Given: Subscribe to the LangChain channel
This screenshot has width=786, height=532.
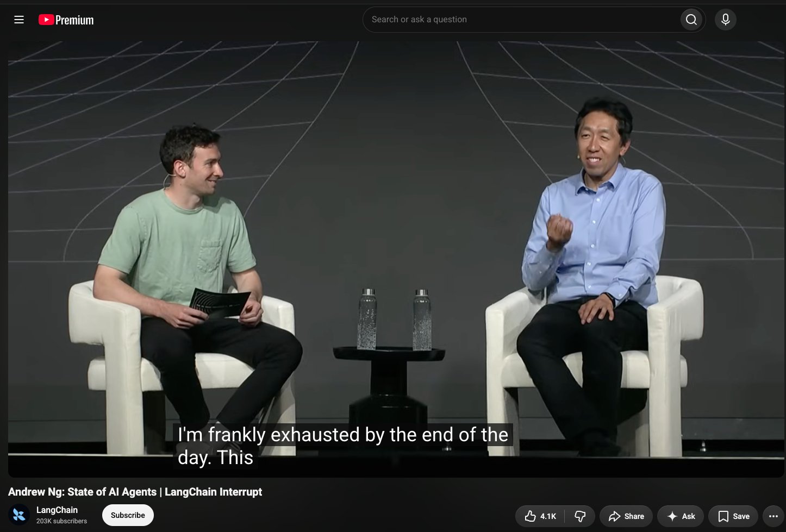Looking at the screenshot, I should tap(128, 515).
